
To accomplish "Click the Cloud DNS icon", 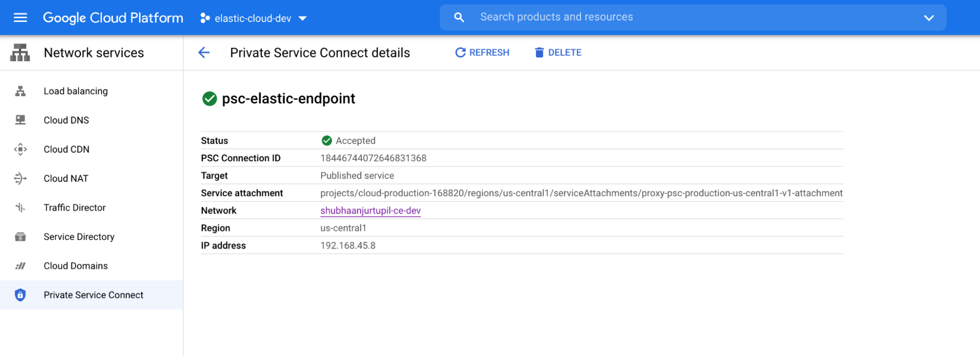I will click(20, 120).
